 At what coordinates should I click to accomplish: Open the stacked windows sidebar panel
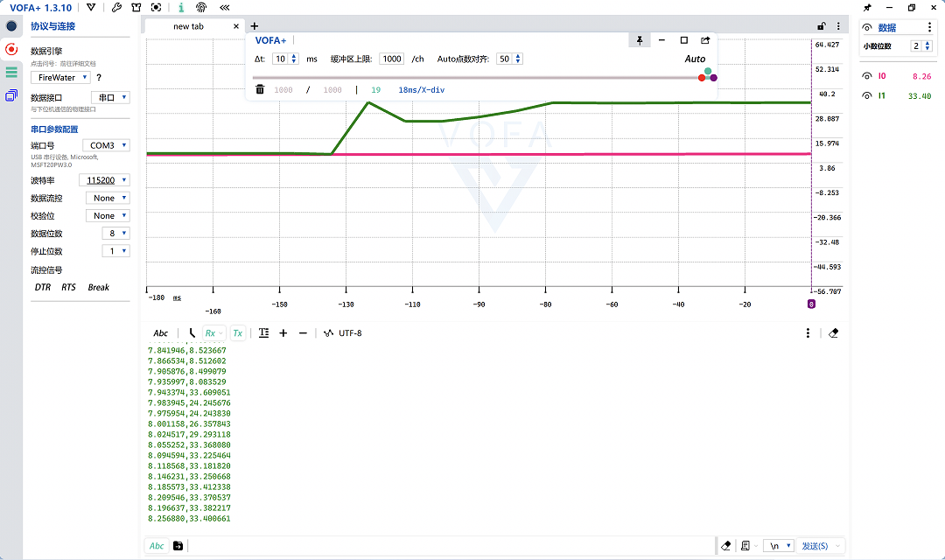11,95
